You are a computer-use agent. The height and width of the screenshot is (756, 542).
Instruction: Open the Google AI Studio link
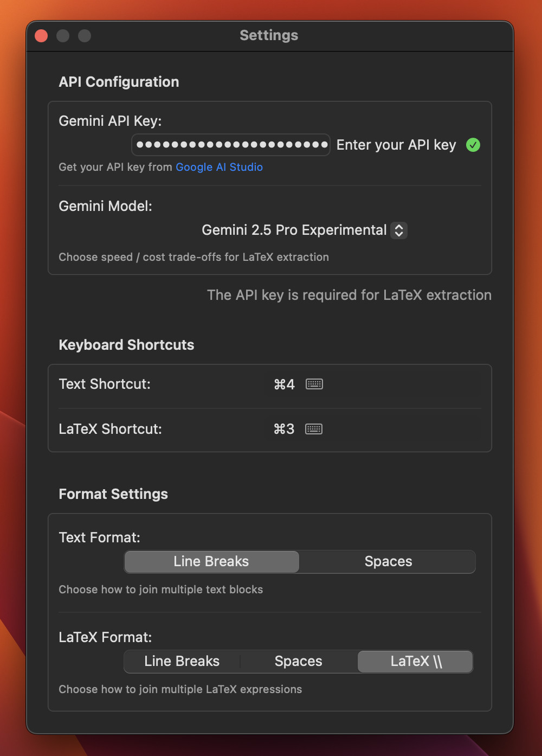(x=219, y=167)
